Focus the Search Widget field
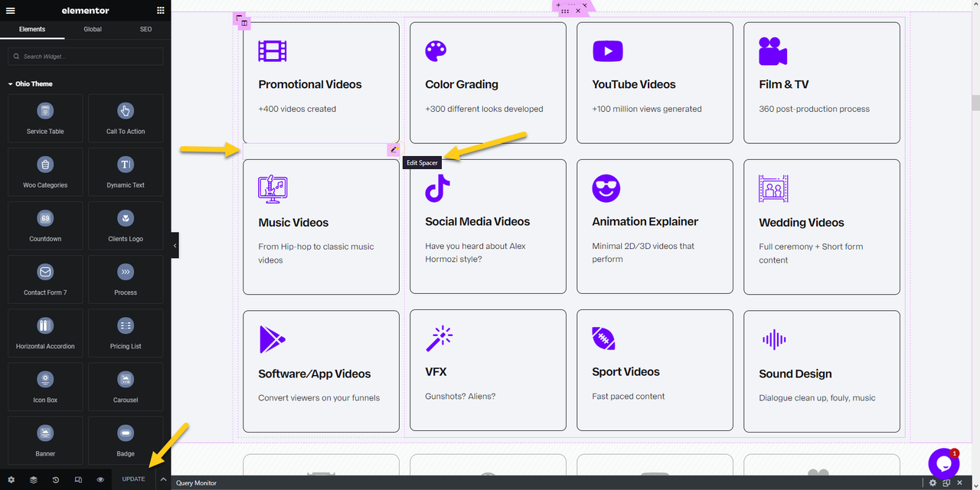Image resolution: width=980 pixels, height=490 pixels. (85, 57)
